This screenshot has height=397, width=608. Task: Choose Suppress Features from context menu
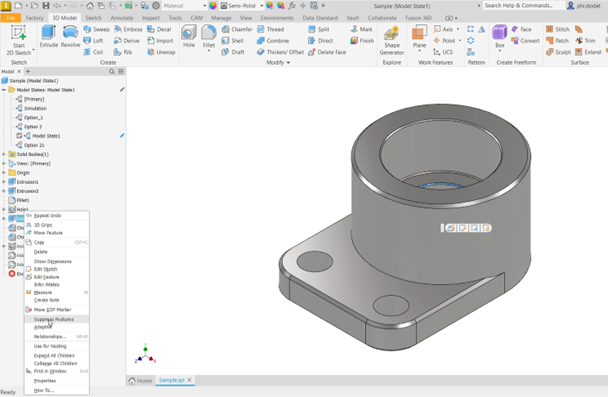(57, 319)
